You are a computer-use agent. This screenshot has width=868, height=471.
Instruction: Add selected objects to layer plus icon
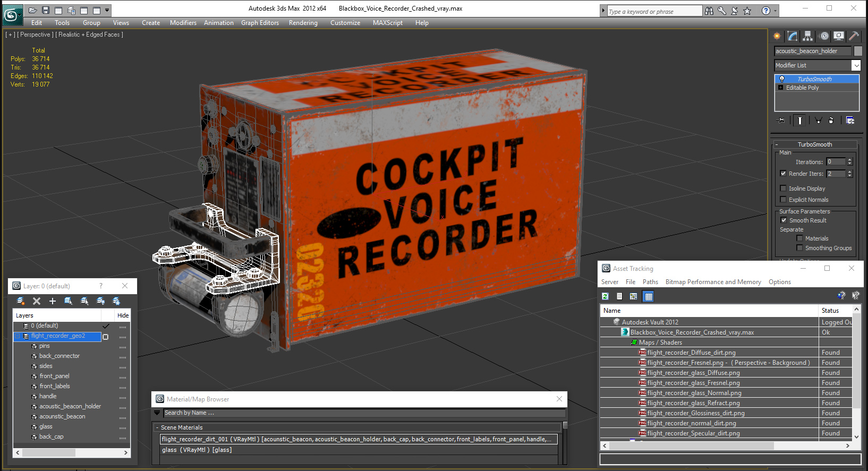pos(53,301)
